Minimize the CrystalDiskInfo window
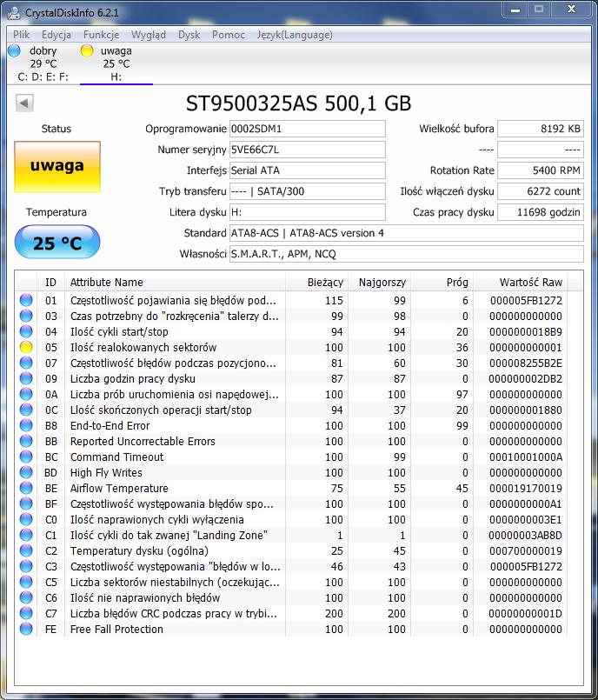Image resolution: width=598 pixels, height=700 pixels. 515,10
